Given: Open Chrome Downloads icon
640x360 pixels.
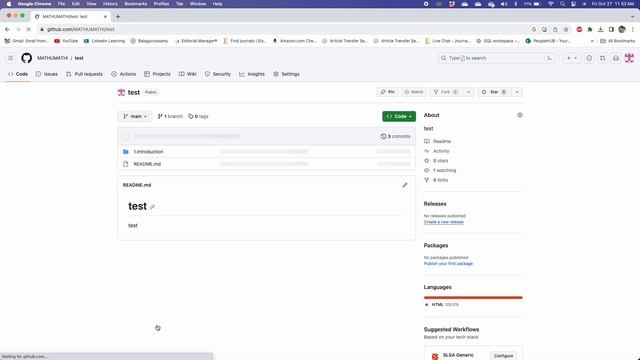Looking at the screenshot, I should click(600, 29).
